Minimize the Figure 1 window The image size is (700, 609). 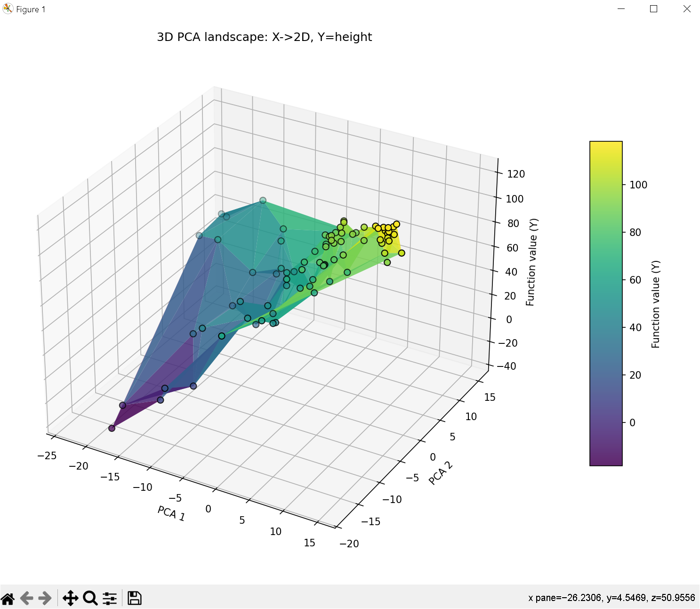click(x=621, y=9)
